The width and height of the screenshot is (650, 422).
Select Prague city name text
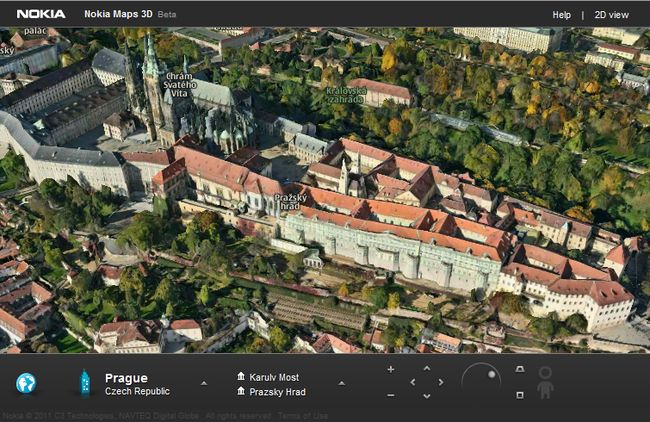(126, 378)
